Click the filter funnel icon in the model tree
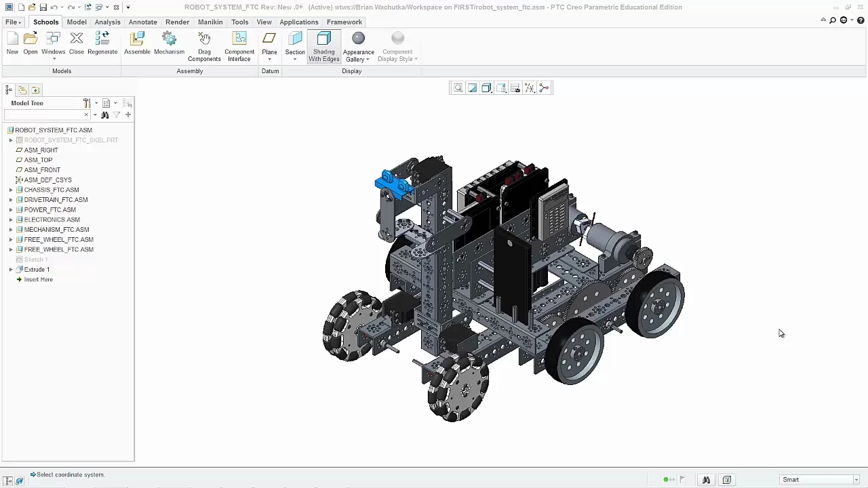The width and height of the screenshot is (868, 488). [117, 115]
